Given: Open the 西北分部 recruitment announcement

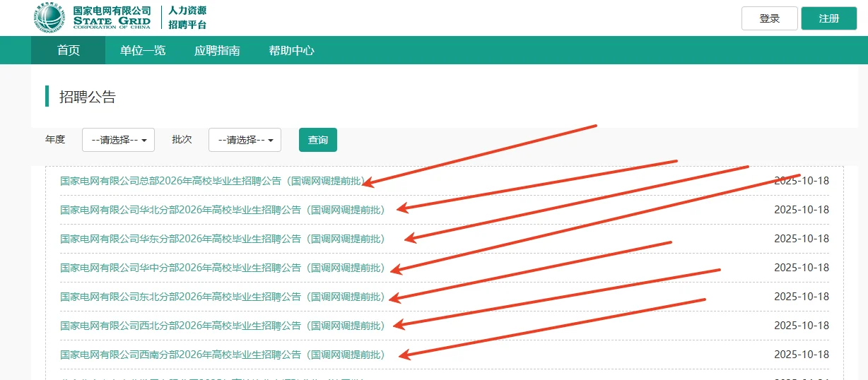Looking at the screenshot, I should pos(223,326).
